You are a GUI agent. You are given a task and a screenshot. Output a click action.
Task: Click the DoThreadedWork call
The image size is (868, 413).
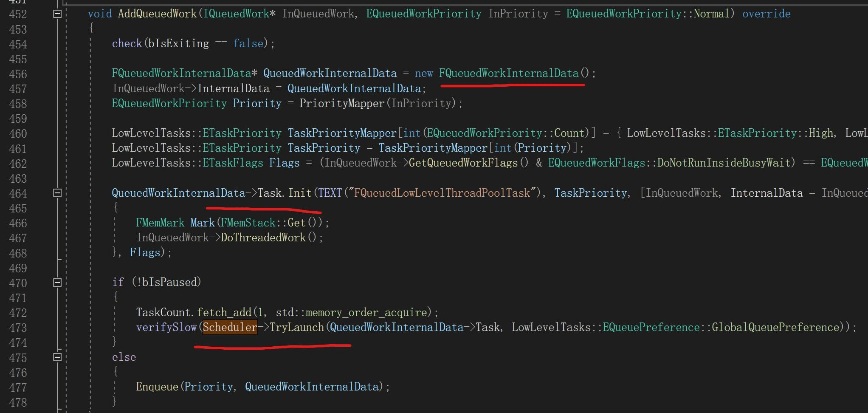(x=263, y=238)
